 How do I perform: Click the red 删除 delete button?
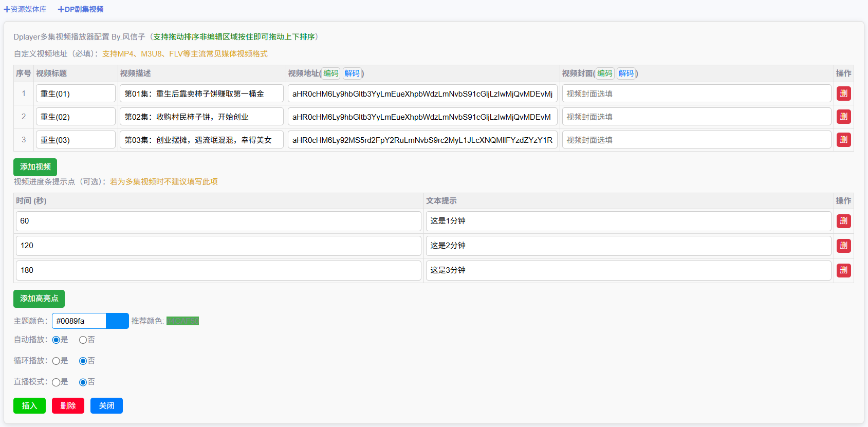pyautogui.click(x=68, y=405)
